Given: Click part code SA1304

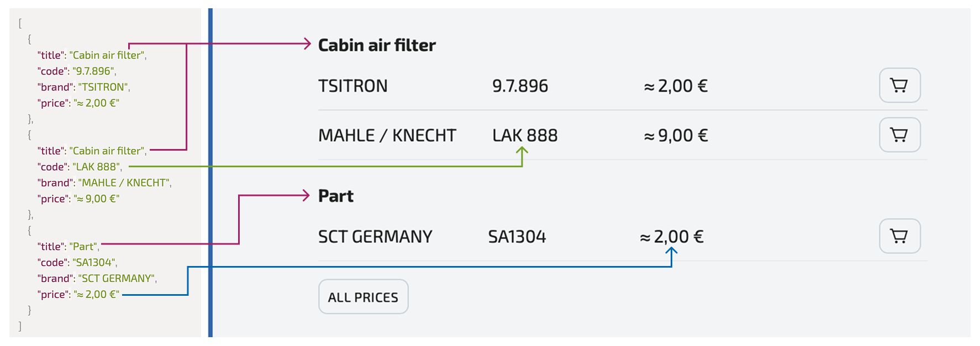Looking at the screenshot, I should (x=517, y=237).
